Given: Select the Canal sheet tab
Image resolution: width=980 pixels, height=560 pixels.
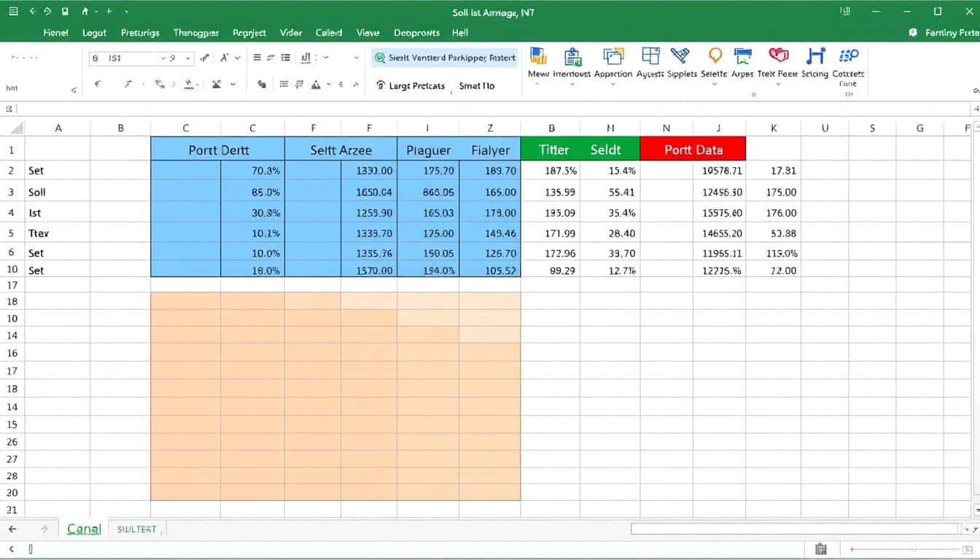Looking at the screenshot, I should pyautogui.click(x=84, y=529).
